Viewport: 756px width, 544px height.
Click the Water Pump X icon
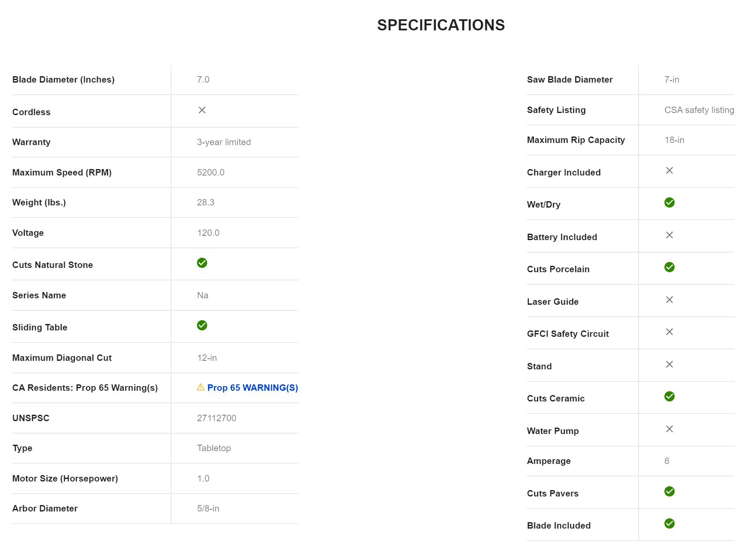(x=670, y=429)
